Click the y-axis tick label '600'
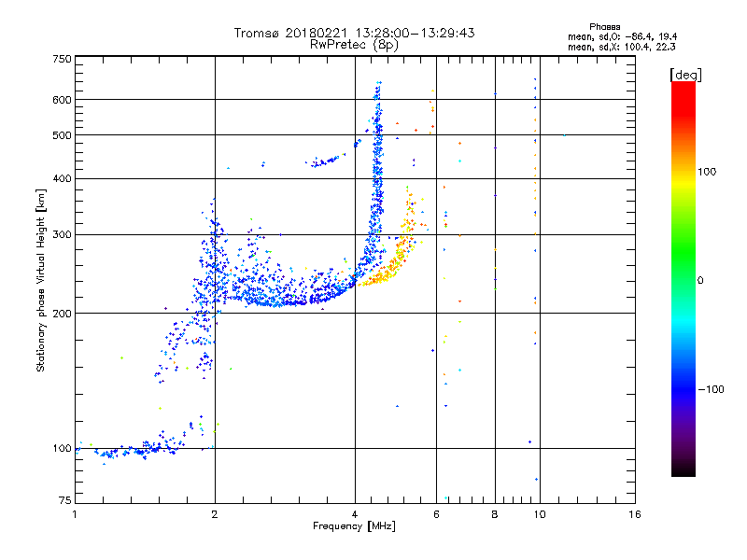The image size is (747, 560). pos(62,100)
